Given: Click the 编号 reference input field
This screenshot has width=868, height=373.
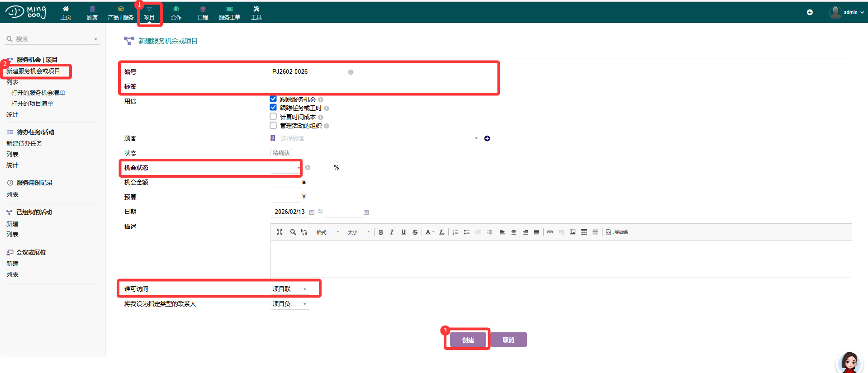Looking at the screenshot, I should click(308, 72).
